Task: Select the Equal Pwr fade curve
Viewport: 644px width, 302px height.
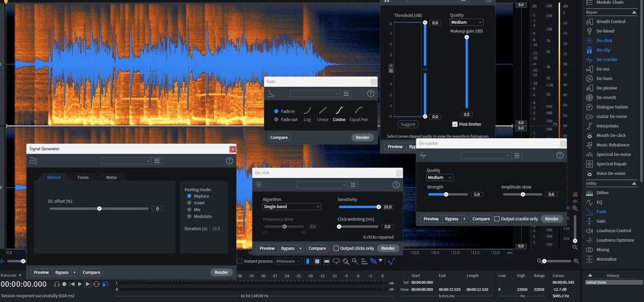Action: click(359, 114)
